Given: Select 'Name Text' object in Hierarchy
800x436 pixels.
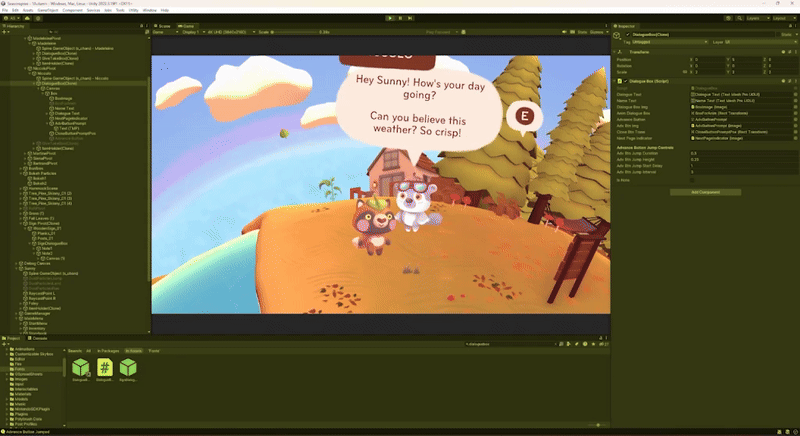Looking at the screenshot, I should coord(64,108).
